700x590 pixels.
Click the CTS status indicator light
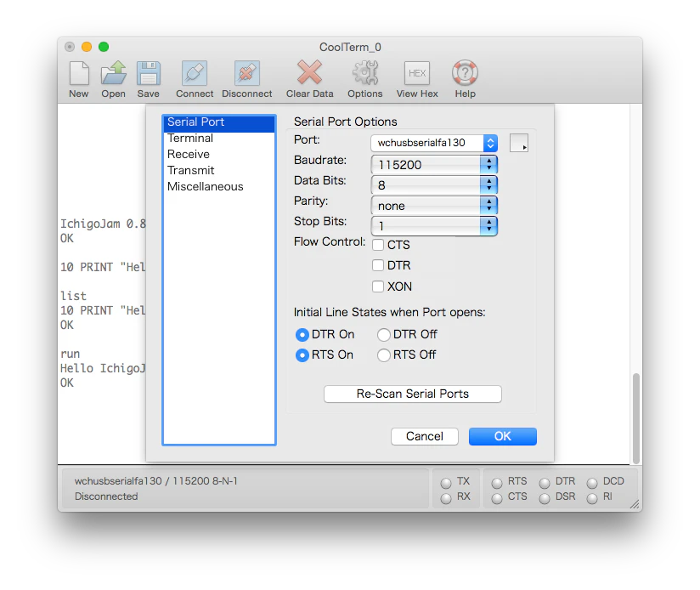click(497, 498)
